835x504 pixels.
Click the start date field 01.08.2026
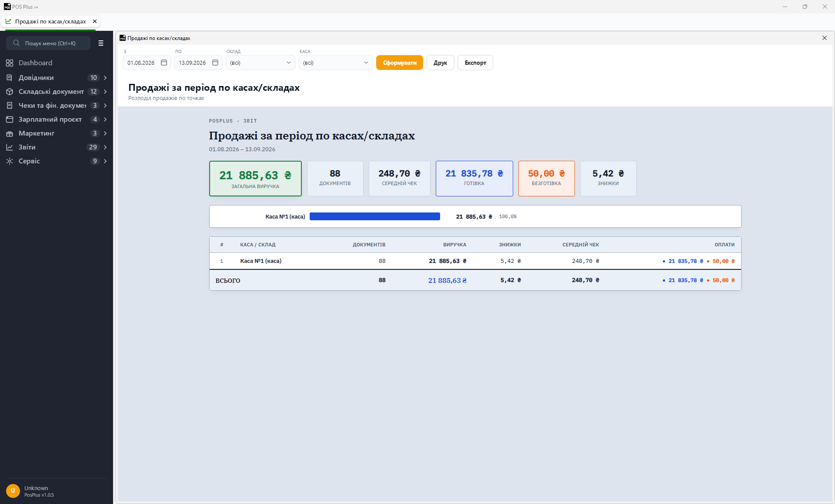(x=147, y=63)
